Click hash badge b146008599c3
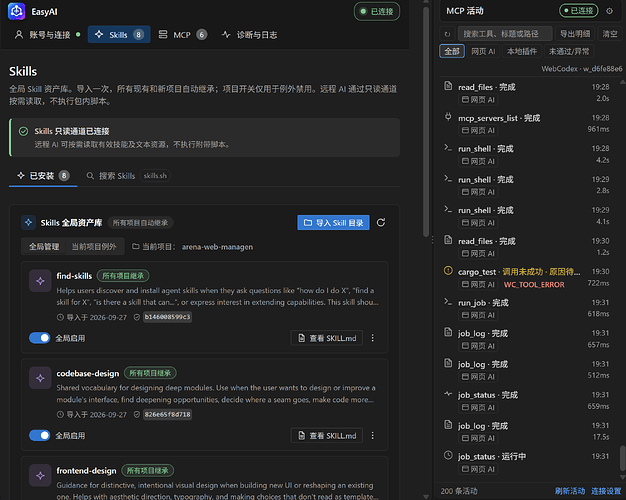This screenshot has height=500, width=626. click(167, 317)
